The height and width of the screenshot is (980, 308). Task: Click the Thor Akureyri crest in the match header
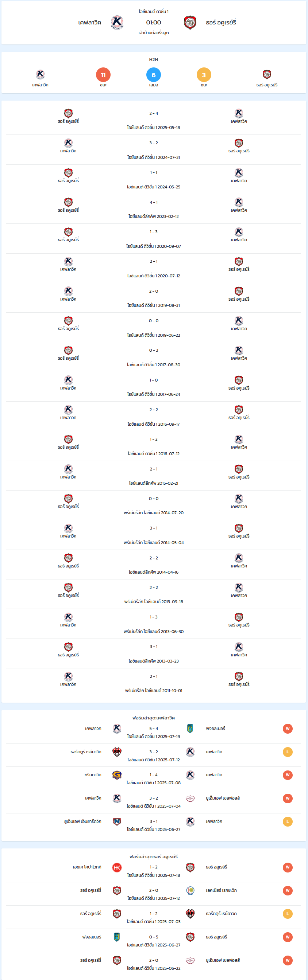point(190,23)
